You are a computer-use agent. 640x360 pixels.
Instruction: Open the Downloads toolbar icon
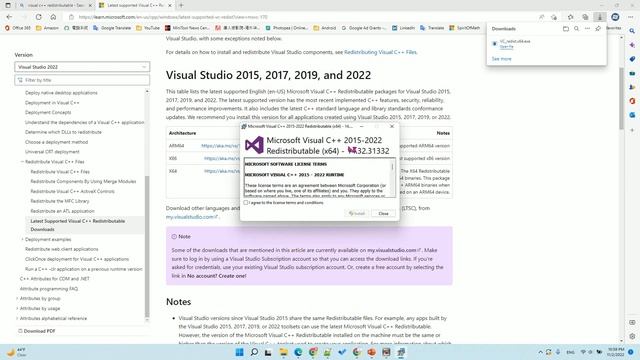point(600,17)
